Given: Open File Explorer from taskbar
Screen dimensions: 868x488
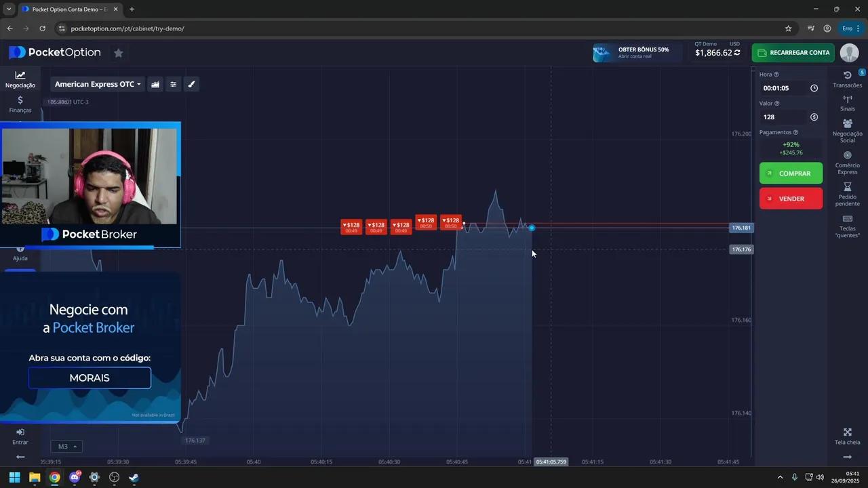Looking at the screenshot, I should pyautogui.click(x=35, y=477).
